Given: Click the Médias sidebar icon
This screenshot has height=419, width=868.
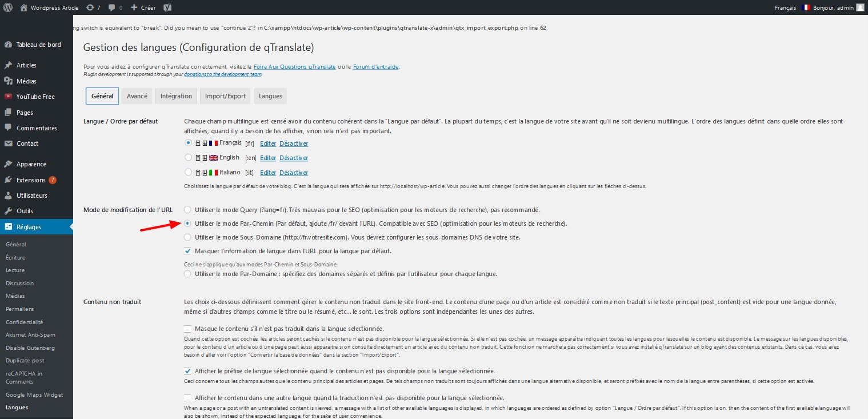Looking at the screenshot, I should click(8, 81).
